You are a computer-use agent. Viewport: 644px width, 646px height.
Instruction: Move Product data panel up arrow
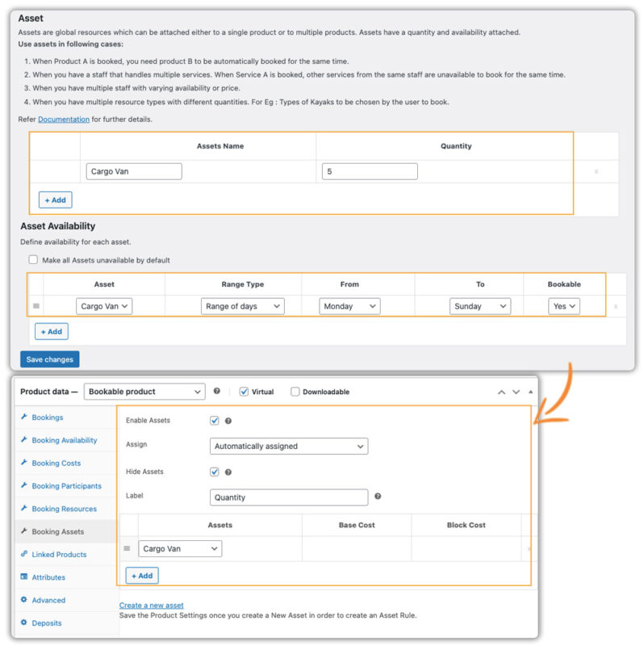coord(501,392)
